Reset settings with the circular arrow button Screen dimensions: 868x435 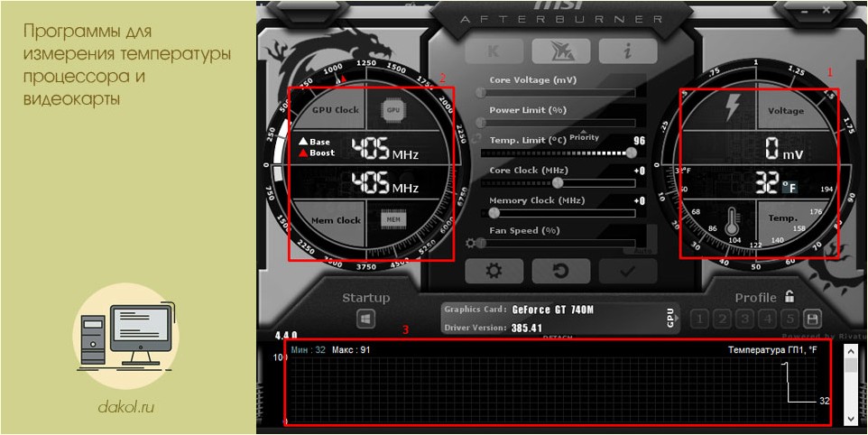click(560, 271)
